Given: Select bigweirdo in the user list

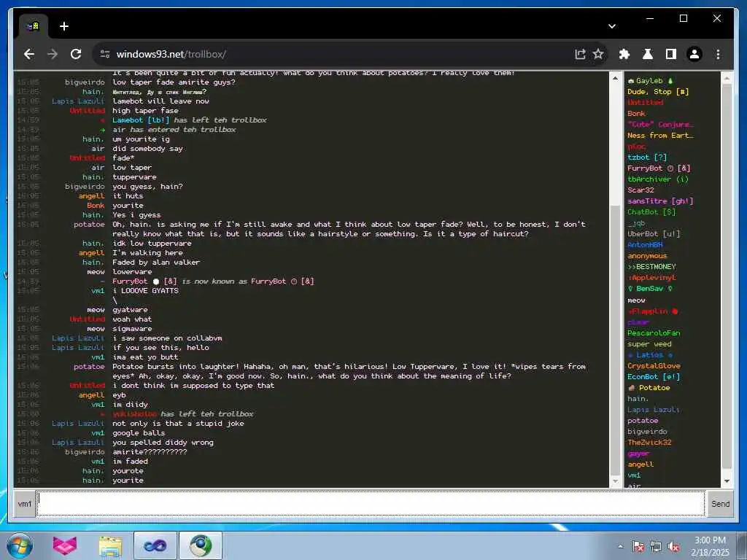Looking at the screenshot, I should point(647,432).
